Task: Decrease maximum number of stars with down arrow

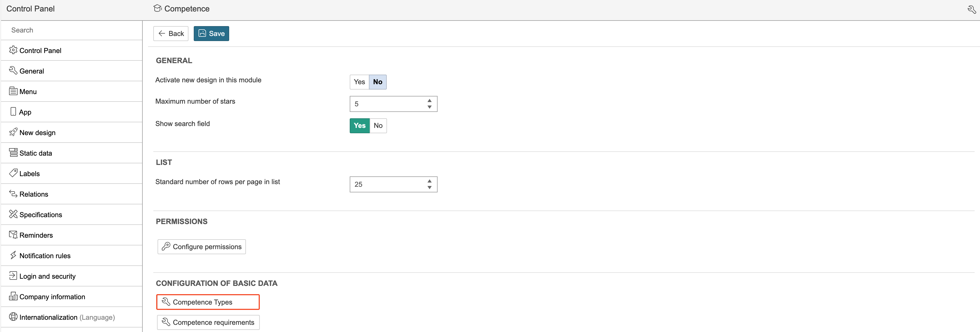Action: (x=429, y=107)
